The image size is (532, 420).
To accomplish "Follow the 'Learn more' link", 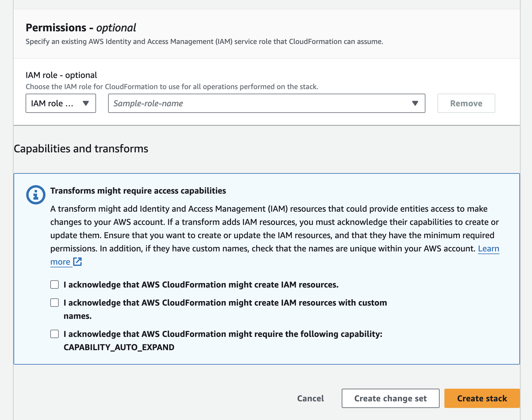I will pos(488,249).
